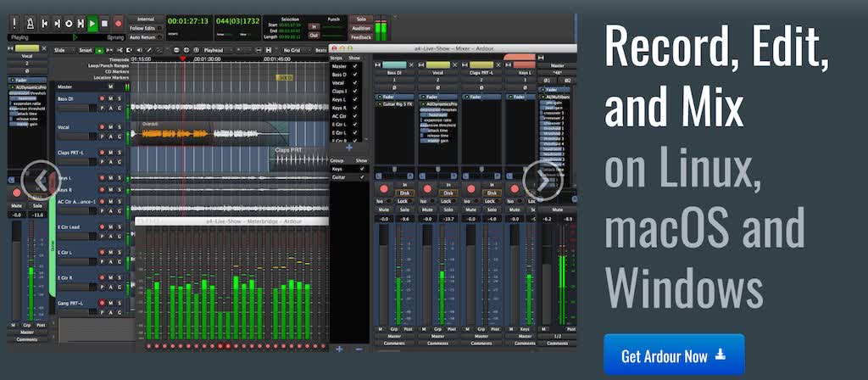868x380 pixels.
Task: Select Disk monitoring on Bass DI mixer strip
Action: click(x=404, y=193)
